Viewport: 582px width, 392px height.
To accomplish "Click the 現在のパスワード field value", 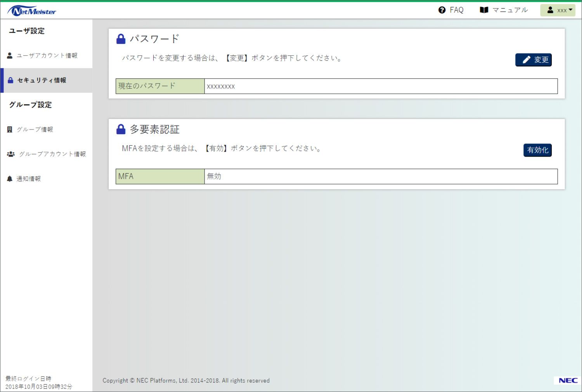I will point(380,86).
